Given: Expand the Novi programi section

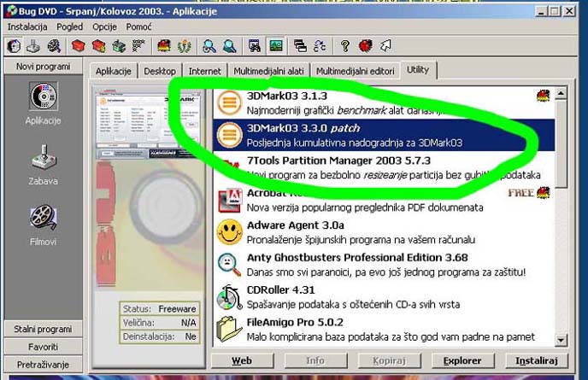Looking at the screenshot, I should point(43,67).
